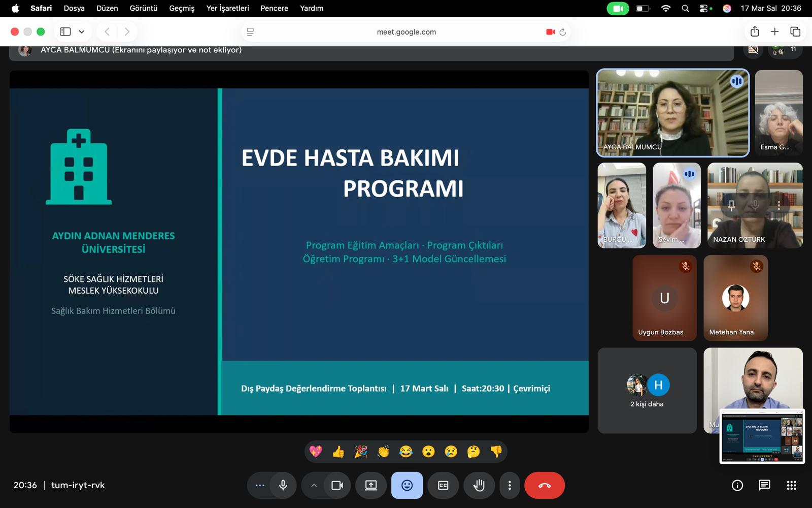
Task: Click the present screen icon
Action: [371, 485]
